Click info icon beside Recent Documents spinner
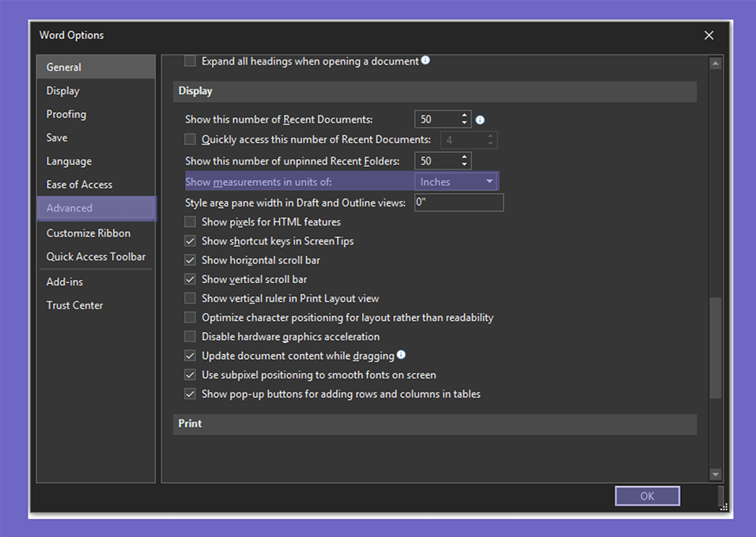This screenshot has width=756, height=537. pos(480,120)
